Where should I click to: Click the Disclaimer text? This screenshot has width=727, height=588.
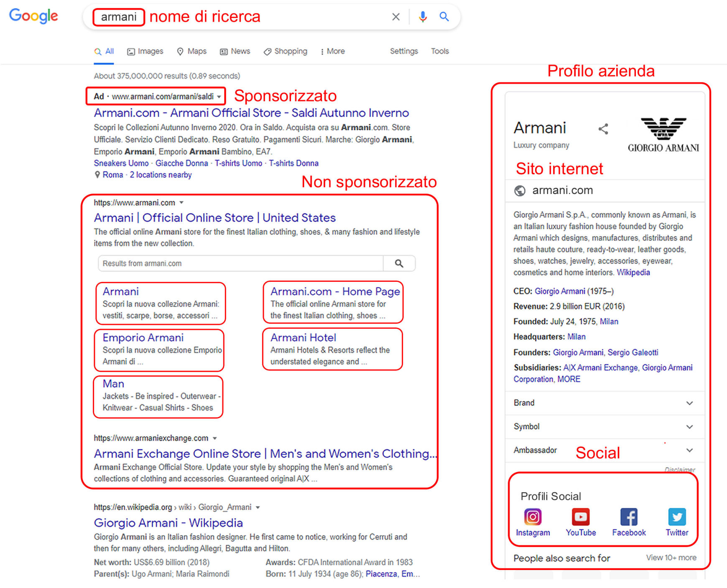click(680, 470)
